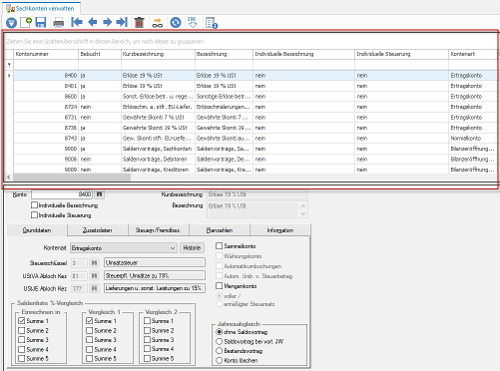Tick Summe 3 under Vergleich 2
Image resolution: width=500 pixels, height=371 pixels.
(x=147, y=339)
